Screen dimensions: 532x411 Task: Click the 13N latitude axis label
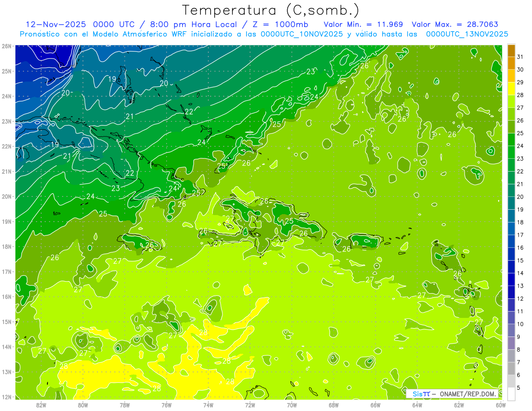(7, 372)
